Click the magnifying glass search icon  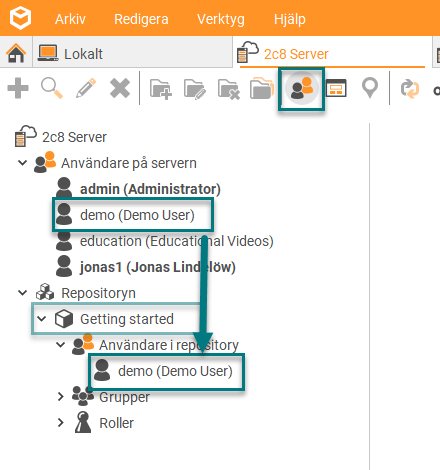click(52, 88)
